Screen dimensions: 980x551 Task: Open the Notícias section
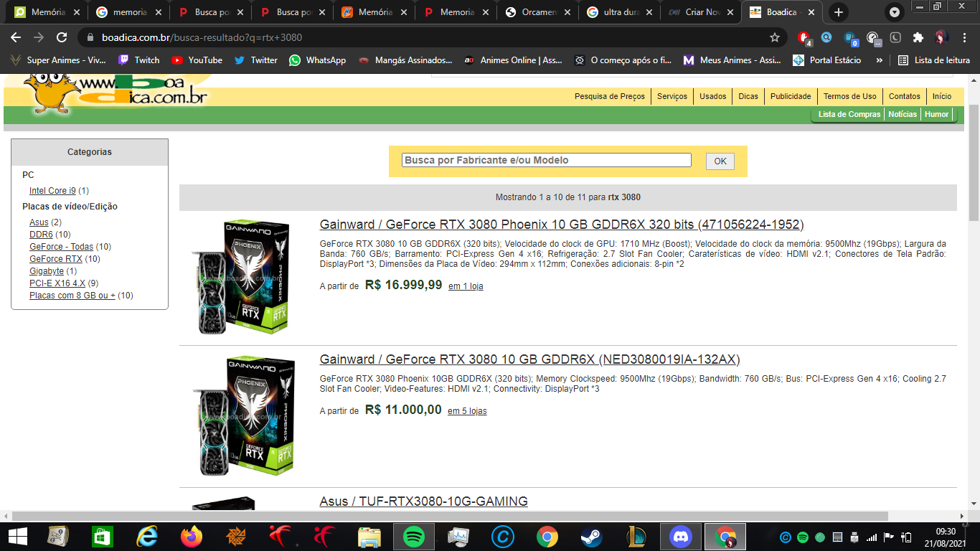(x=903, y=114)
